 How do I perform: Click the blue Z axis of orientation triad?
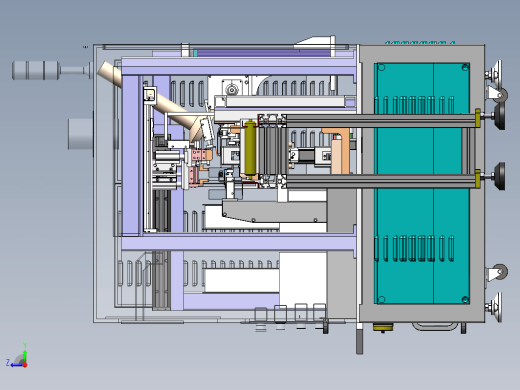[16, 365]
